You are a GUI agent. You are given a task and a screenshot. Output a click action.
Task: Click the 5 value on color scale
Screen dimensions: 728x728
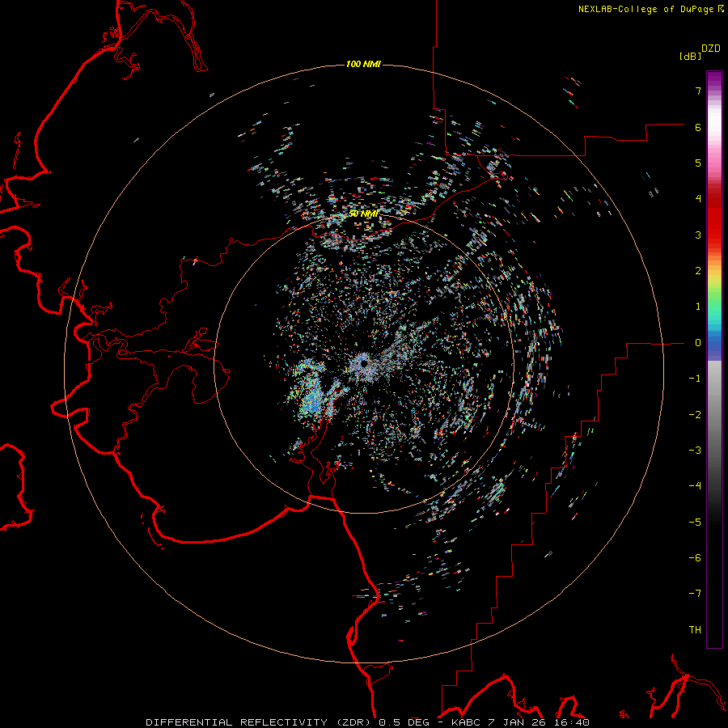pos(698,163)
